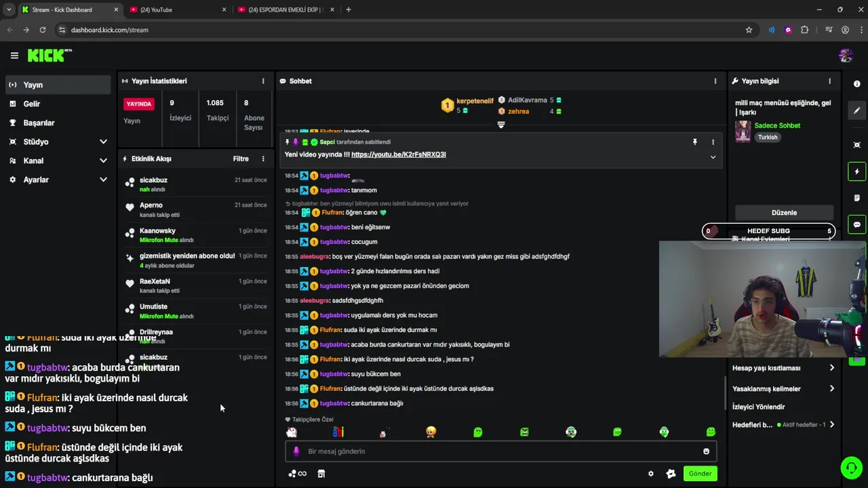Open Sohbet panel three-dot menu

click(x=715, y=81)
